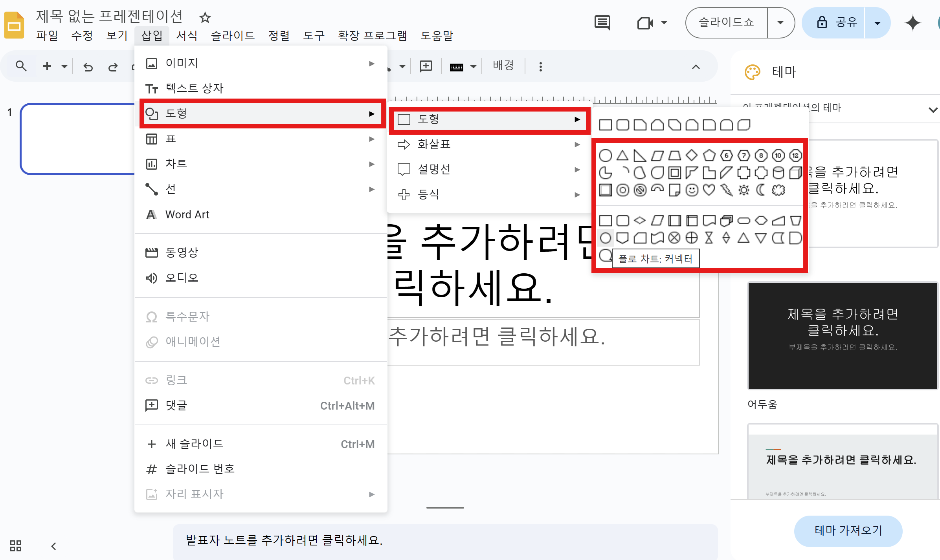The width and height of the screenshot is (940, 560).
Task: Choose the flowchart multidocument shape
Action: tap(726, 221)
